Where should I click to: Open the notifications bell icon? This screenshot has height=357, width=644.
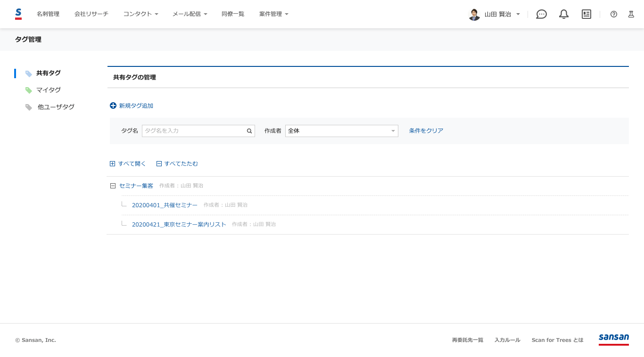(564, 14)
